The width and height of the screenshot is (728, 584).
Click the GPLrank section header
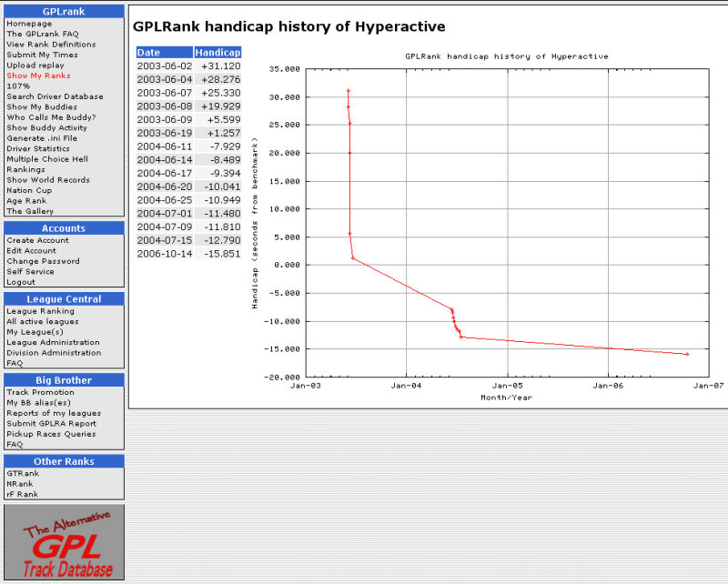[x=64, y=11]
